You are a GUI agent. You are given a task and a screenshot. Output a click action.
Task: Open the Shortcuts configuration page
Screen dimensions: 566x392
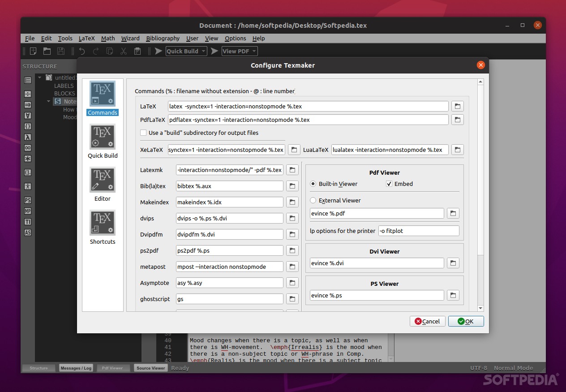[103, 228]
